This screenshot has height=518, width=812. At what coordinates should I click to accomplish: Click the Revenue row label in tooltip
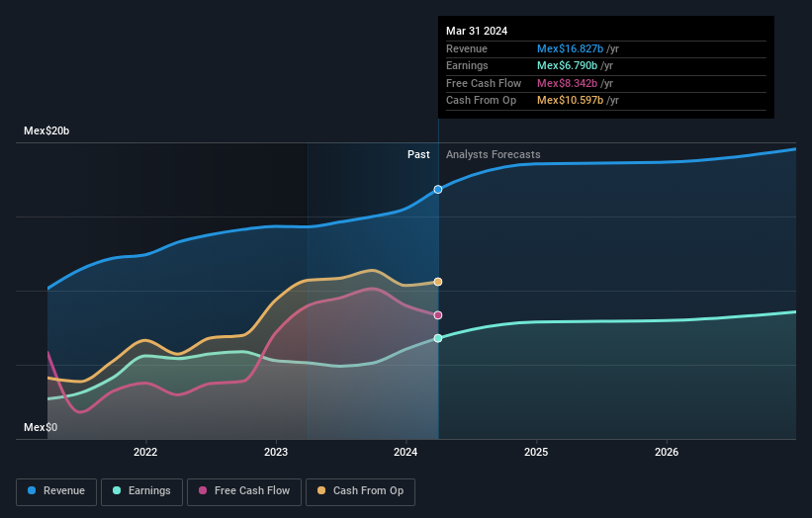pyautogui.click(x=467, y=48)
